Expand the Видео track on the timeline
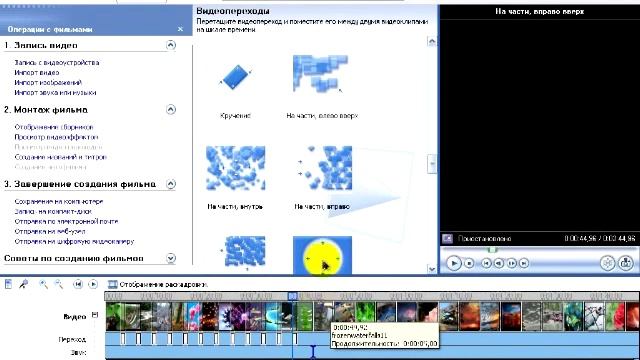Viewport: 640px width, 360px height. [95, 315]
